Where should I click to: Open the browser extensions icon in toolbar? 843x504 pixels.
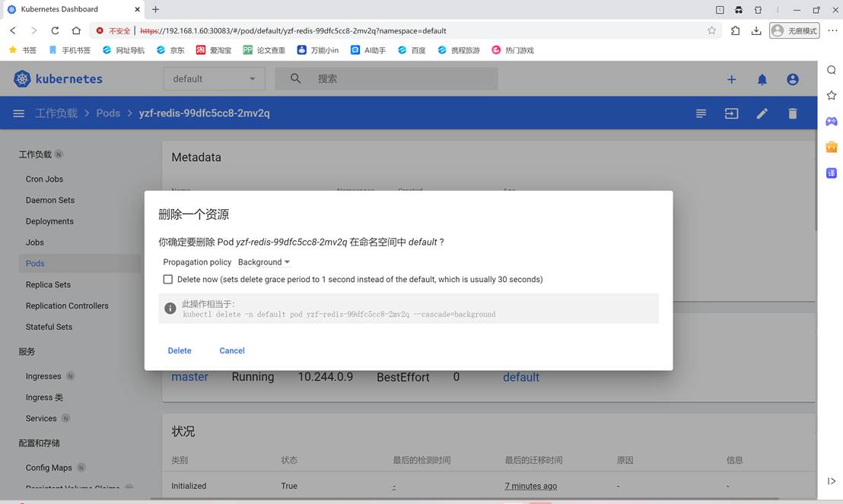click(736, 30)
